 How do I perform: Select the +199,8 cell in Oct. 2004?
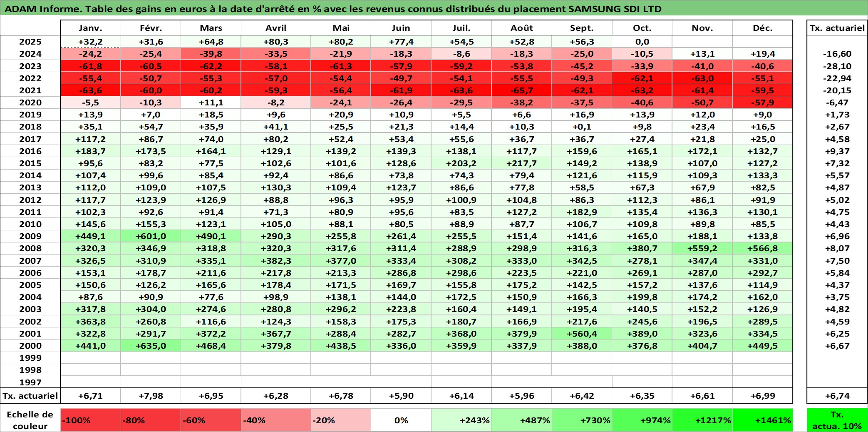pyautogui.click(x=642, y=297)
